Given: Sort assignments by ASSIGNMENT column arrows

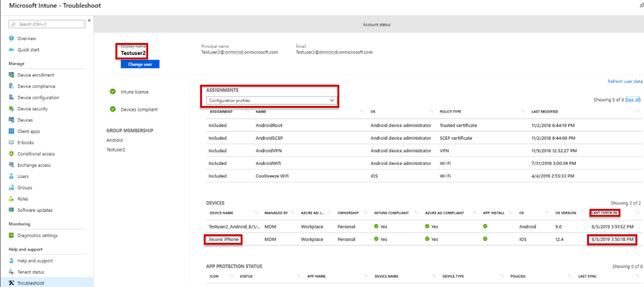Looking at the screenshot, I should coord(247,112).
